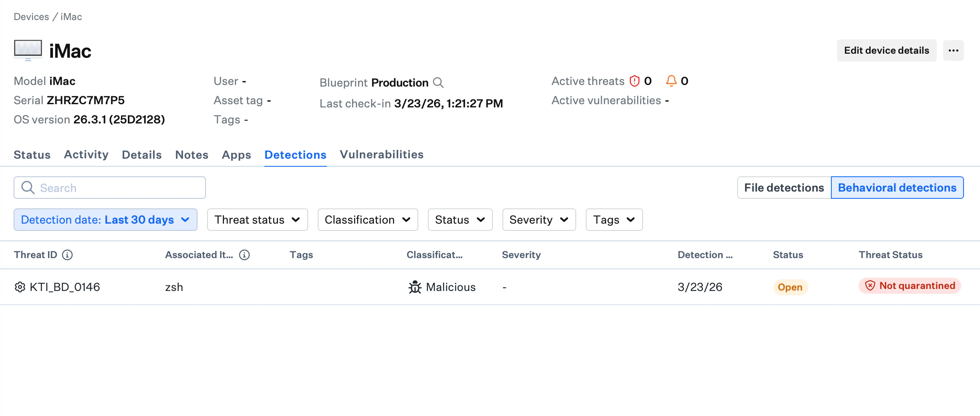
Task: Open the gear icon beside KTI_BD_0146
Action: (20, 287)
